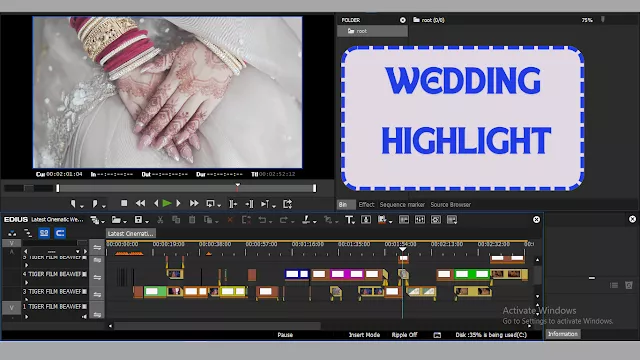The height and width of the screenshot is (360, 640).
Task: Toggle the Bin window display icon
Action: point(404,220)
